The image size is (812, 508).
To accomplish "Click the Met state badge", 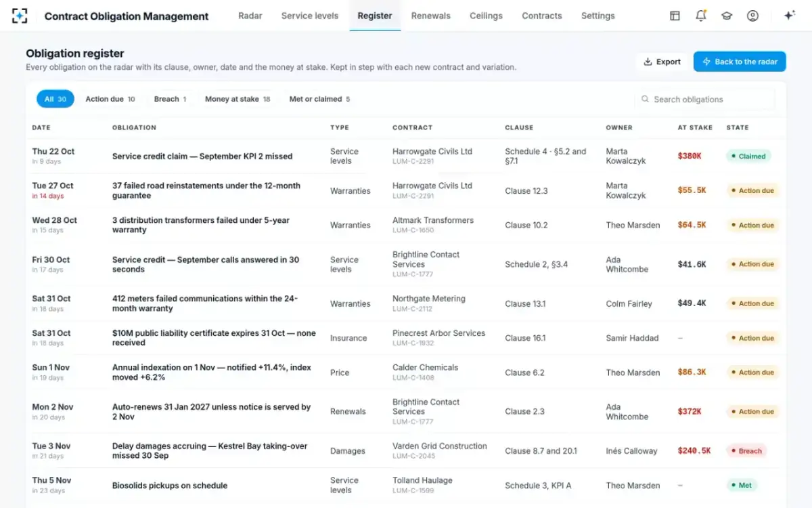I will [740, 485].
